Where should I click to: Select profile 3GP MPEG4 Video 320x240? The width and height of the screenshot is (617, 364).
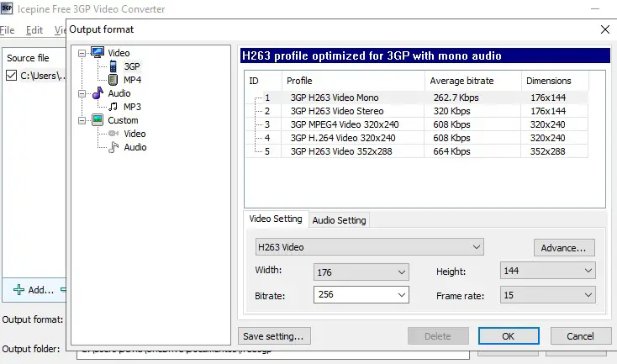[x=345, y=124]
